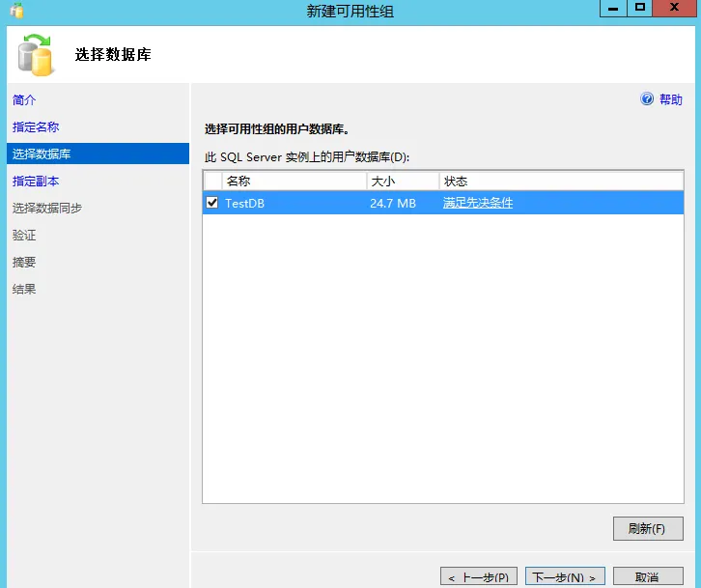This screenshot has width=701, height=588.
Task: Select the 选择数据库 step in sidebar
Action: point(98,154)
